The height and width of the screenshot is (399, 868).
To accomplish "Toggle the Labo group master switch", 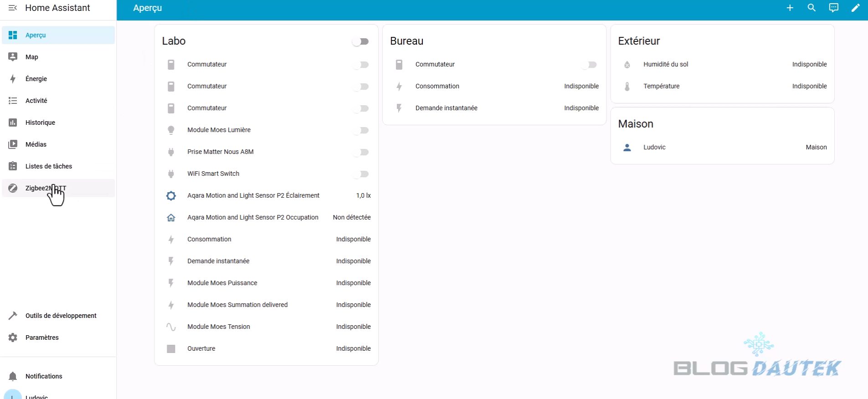I will [x=360, y=41].
